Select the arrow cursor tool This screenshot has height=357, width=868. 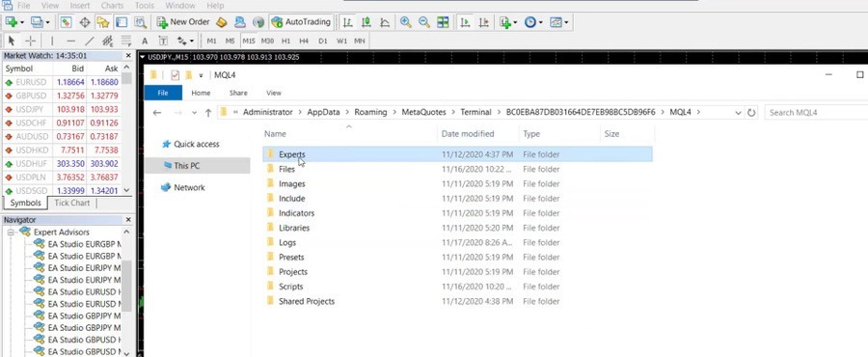[12, 41]
